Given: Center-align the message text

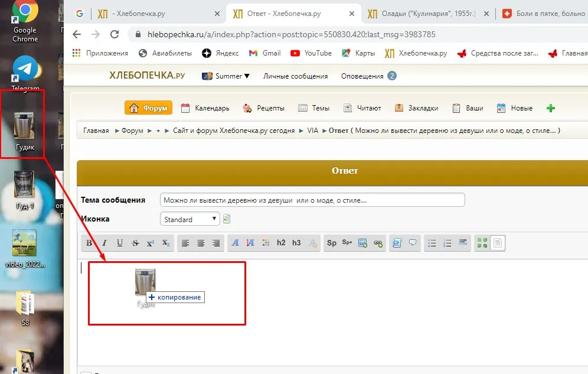Looking at the screenshot, I should click(201, 243).
